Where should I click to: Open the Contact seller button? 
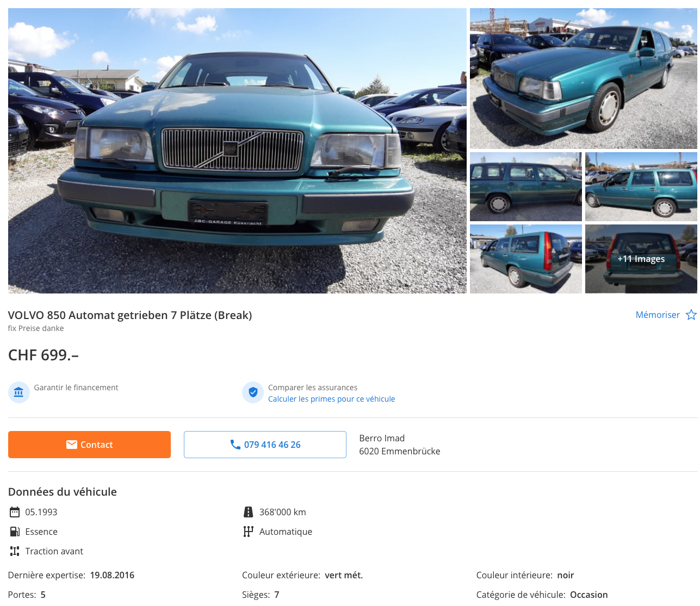[x=89, y=445]
